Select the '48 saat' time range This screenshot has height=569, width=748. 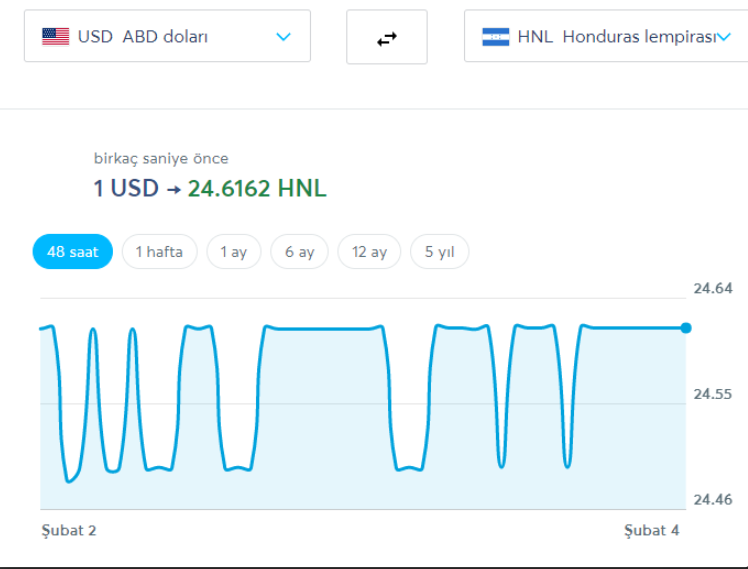(73, 252)
